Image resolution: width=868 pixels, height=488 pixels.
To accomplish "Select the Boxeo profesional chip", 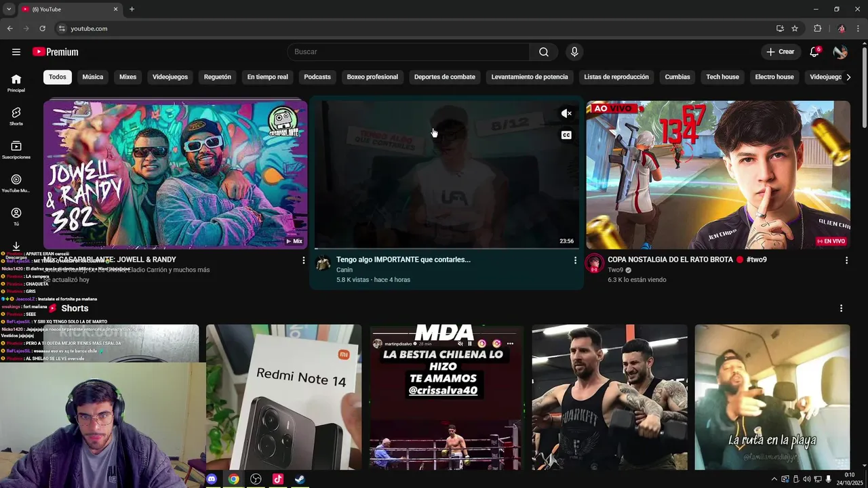I will click(372, 77).
